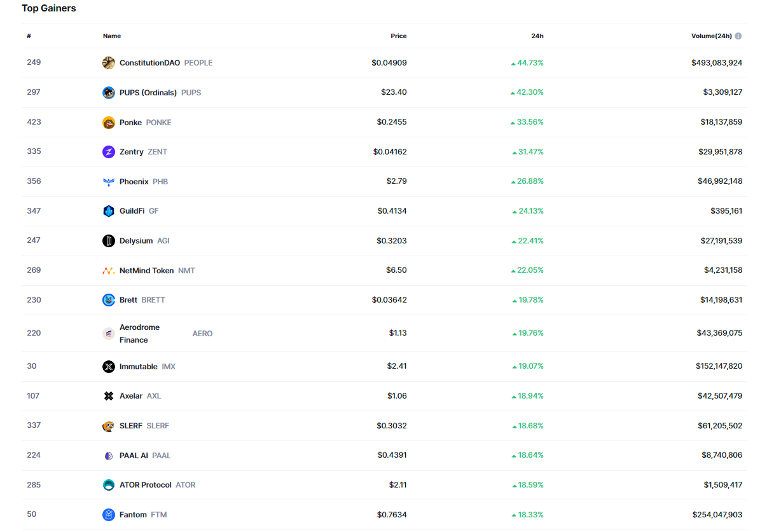Click the Phoenix PHB logo icon
774x532 pixels.
[109, 182]
